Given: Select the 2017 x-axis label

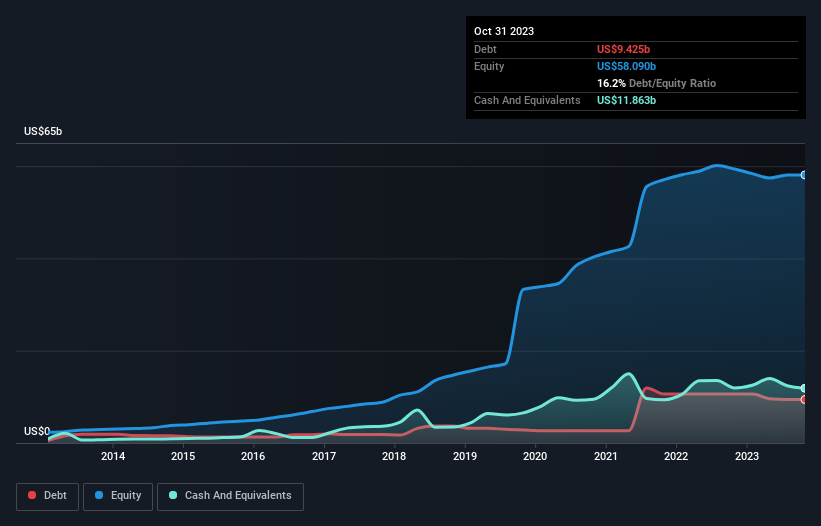Looking at the screenshot, I should (324, 457).
